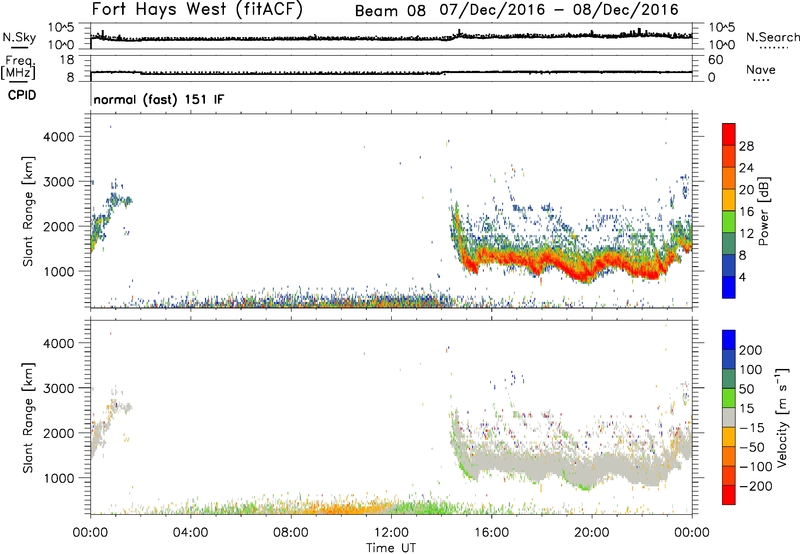This screenshot has height=554, width=800.
Task: Click the '28' power colorbar tick value
Action: tap(746, 146)
